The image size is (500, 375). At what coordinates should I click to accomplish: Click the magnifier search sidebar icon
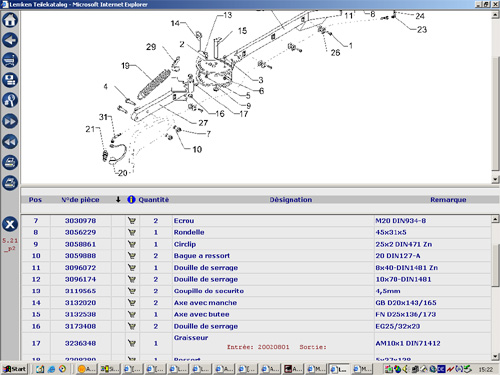(10, 100)
